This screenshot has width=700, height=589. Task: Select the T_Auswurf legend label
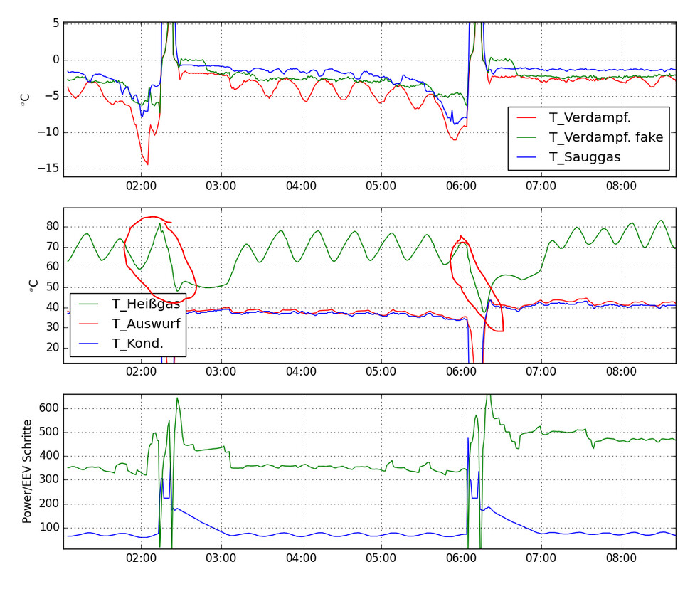click(146, 324)
